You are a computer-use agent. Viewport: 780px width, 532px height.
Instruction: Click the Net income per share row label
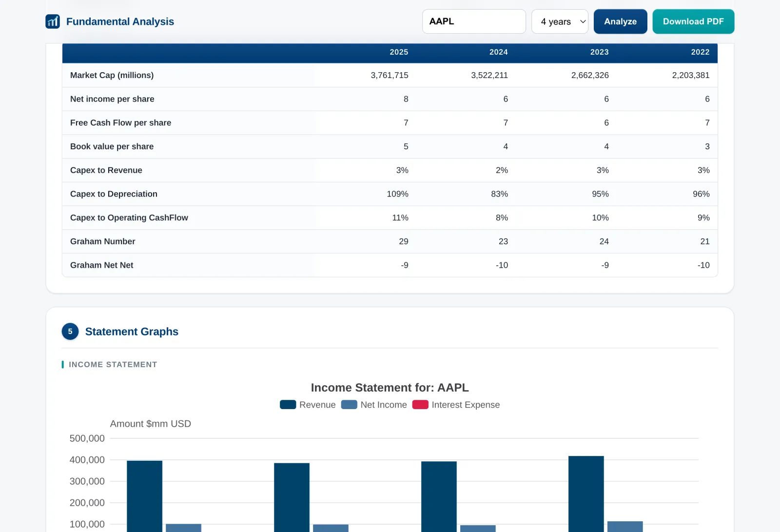[112, 99]
